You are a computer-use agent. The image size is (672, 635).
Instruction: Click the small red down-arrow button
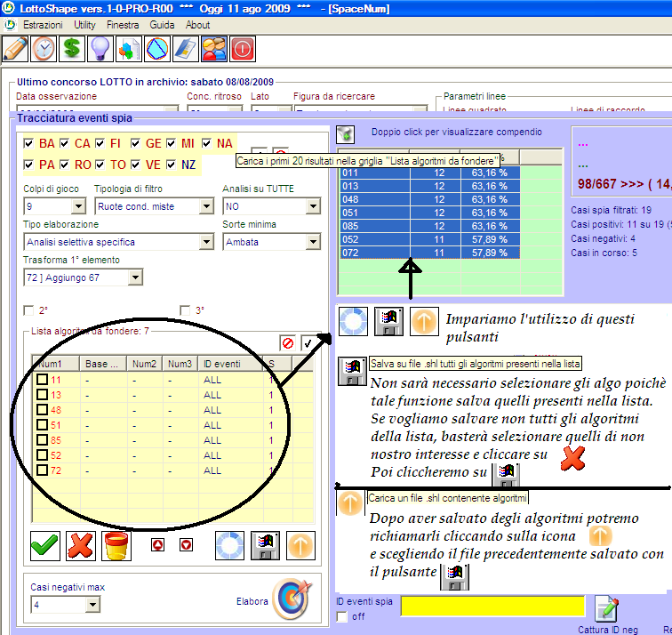pos(186,545)
